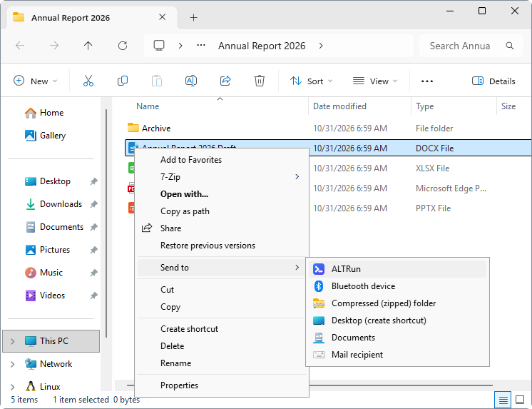
Task: Open Properties from context menu
Action: tap(222, 385)
